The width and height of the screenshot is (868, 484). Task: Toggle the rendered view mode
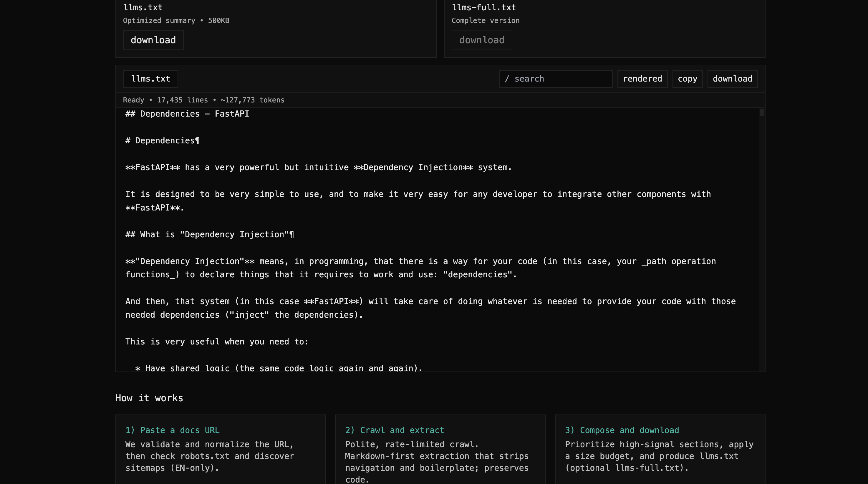(x=642, y=79)
